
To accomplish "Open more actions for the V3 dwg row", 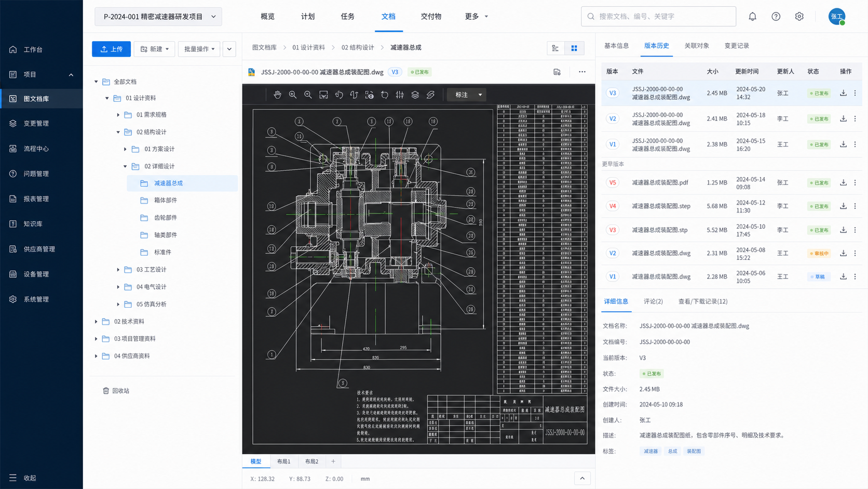I will 855,93.
